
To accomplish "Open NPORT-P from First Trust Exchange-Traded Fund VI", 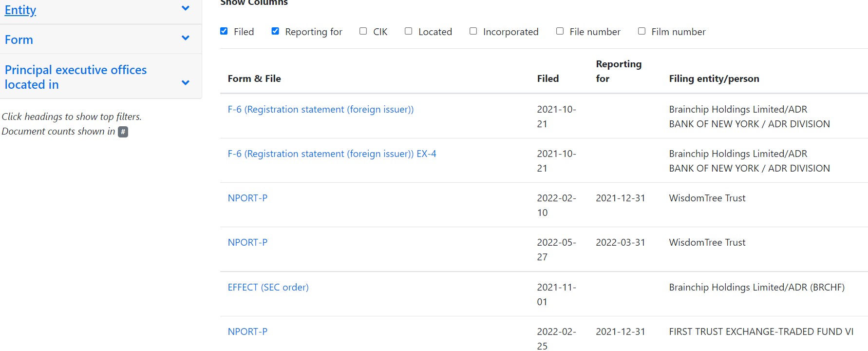I will point(247,332).
